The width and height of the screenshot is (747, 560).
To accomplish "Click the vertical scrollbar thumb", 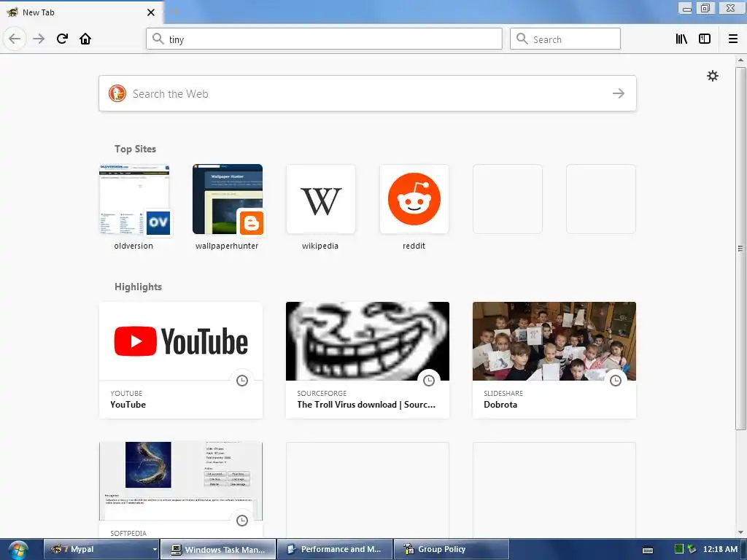I will (x=740, y=248).
